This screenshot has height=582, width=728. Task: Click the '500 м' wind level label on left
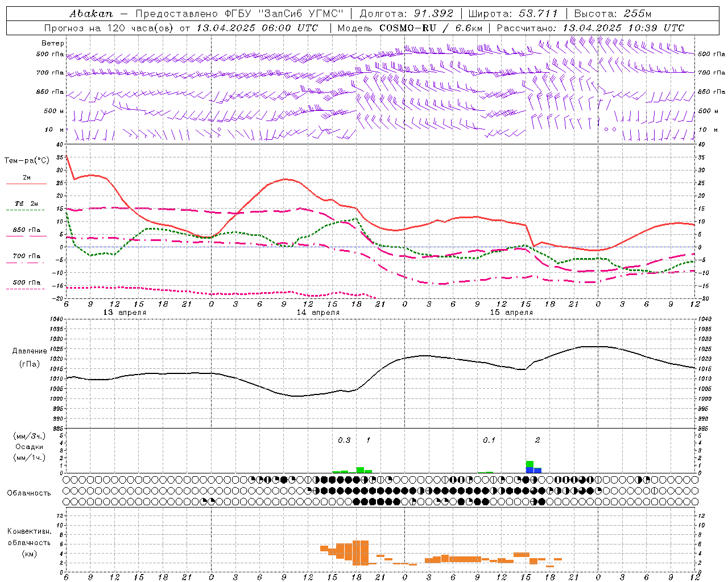[x=55, y=111]
